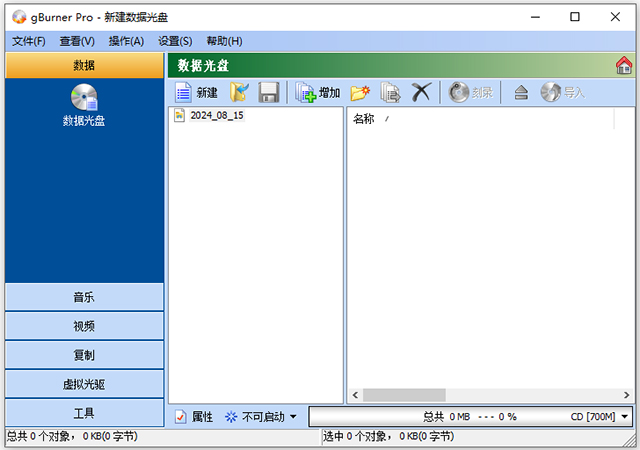
Task: Select the 2024_08_15 tree root item
Action: (217, 116)
